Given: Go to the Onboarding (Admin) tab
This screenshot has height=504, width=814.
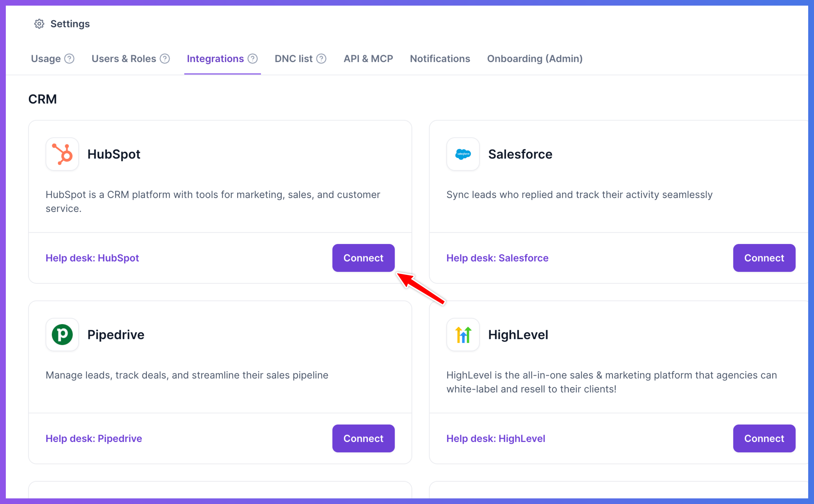Looking at the screenshot, I should [535, 59].
